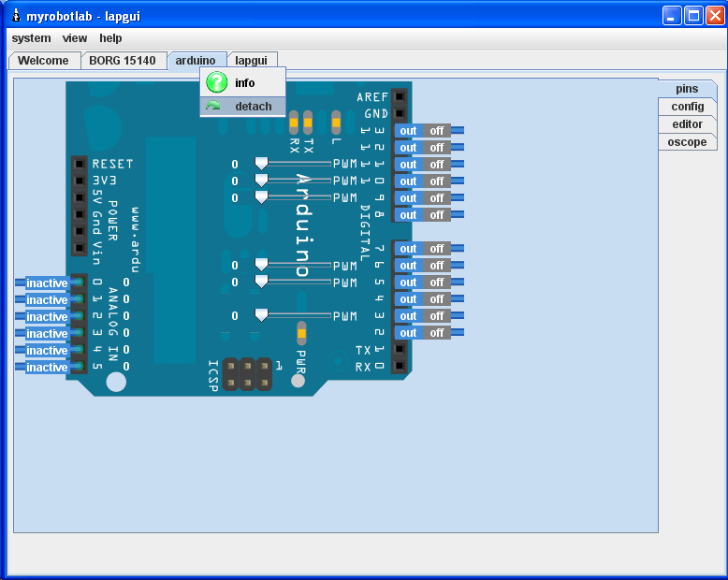Screen dimensions: 728x580
Task: Open the view menu
Action: (75, 38)
